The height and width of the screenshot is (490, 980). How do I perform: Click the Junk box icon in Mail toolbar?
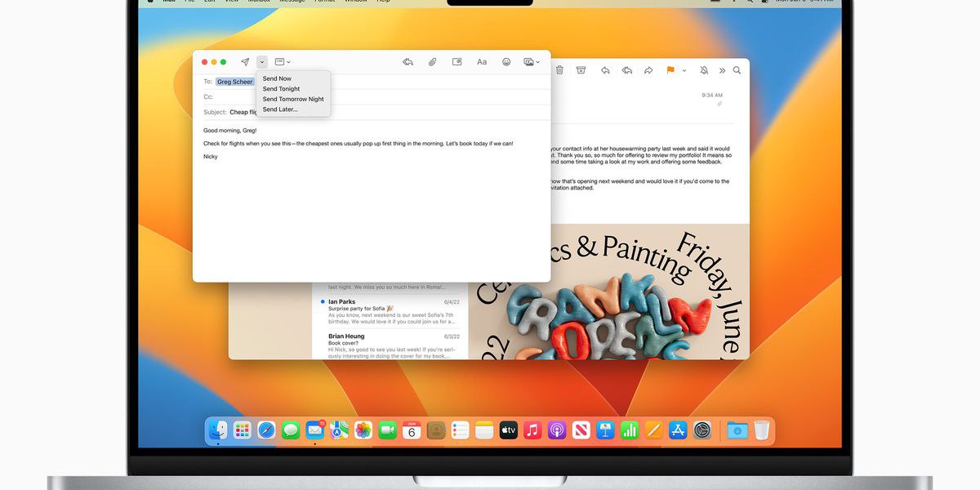tap(581, 70)
